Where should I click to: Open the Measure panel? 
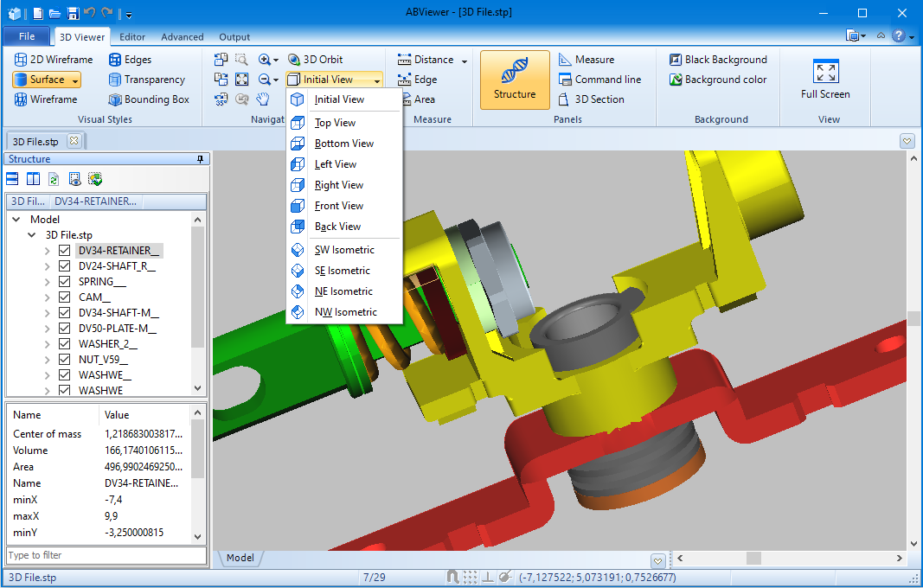pos(586,60)
